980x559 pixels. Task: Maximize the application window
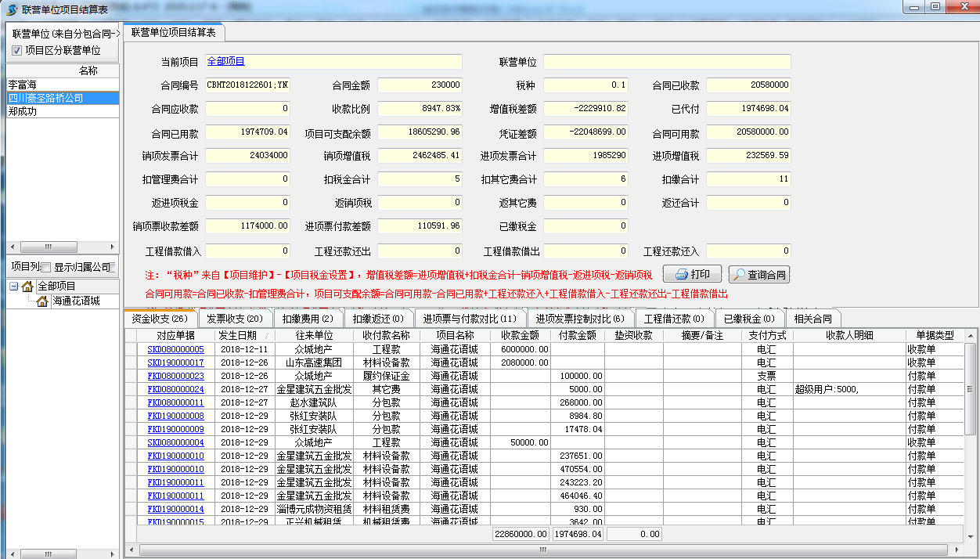(x=935, y=7)
